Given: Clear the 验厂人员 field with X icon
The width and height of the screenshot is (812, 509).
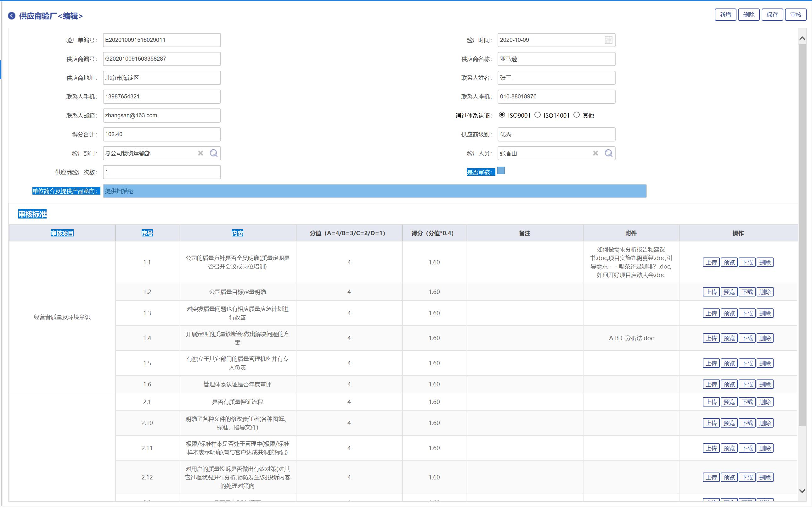Looking at the screenshot, I should [595, 153].
